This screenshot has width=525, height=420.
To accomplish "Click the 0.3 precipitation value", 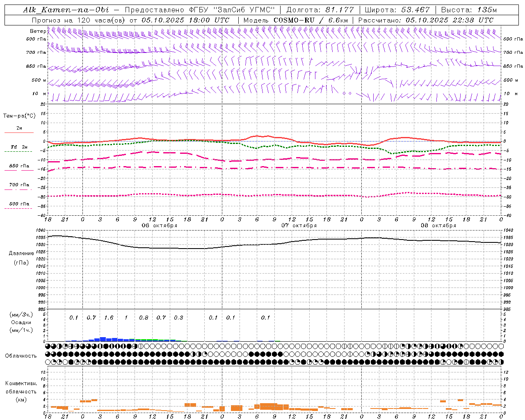I will (178, 317).
